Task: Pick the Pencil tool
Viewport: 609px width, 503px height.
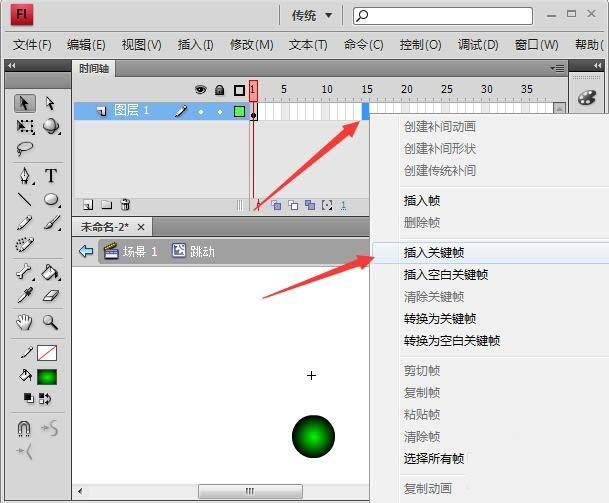Action: point(24,223)
